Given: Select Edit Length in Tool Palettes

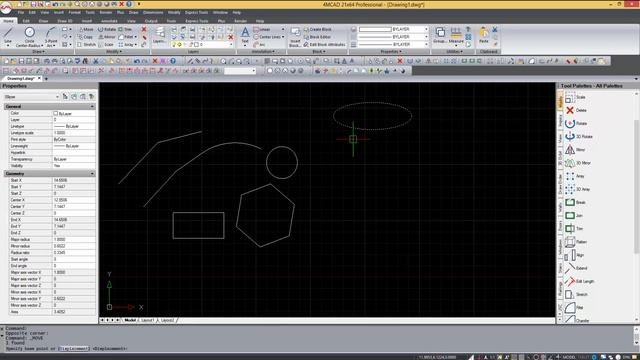Looking at the screenshot, I should (579, 281).
